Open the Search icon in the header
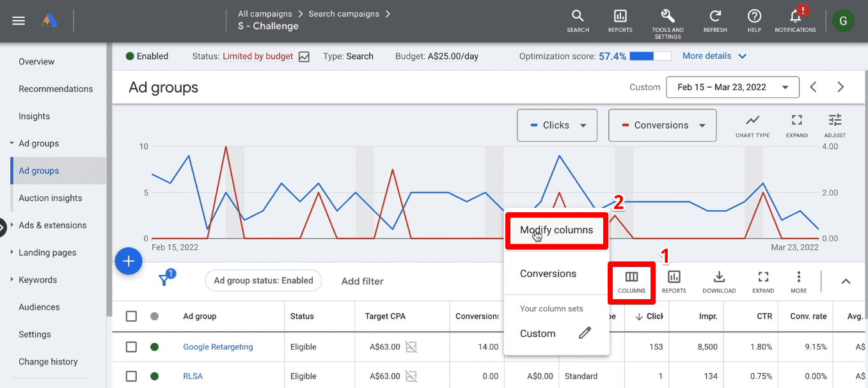The height and width of the screenshot is (388, 868). [x=578, y=21]
